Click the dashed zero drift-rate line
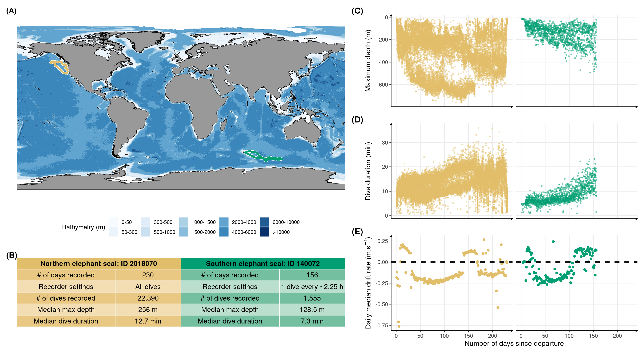This screenshot has width=644, height=354. (x=514, y=262)
